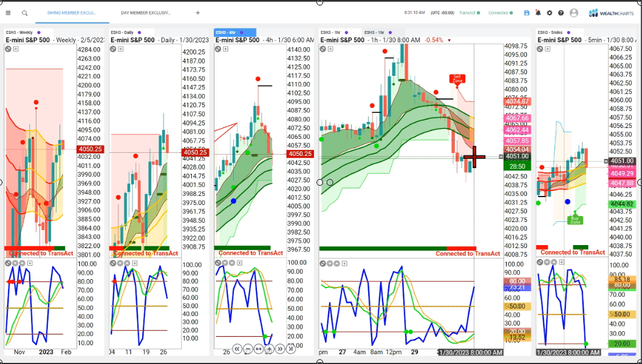Hide indicators icon on Weekly oscillator pane
642x364 pixels.
point(8,263)
